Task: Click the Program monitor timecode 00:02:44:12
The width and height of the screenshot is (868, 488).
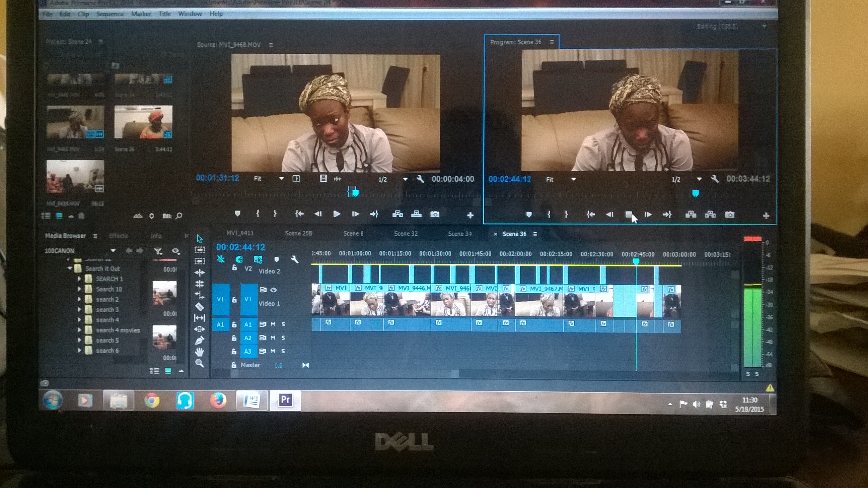Action: click(x=509, y=179)
